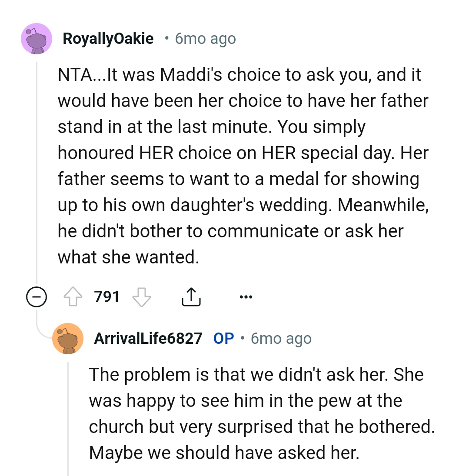The width and height of the screenshot is (469, 476).
Task: Select the 6mo ago timestamp on the reply
Action: 281,339
